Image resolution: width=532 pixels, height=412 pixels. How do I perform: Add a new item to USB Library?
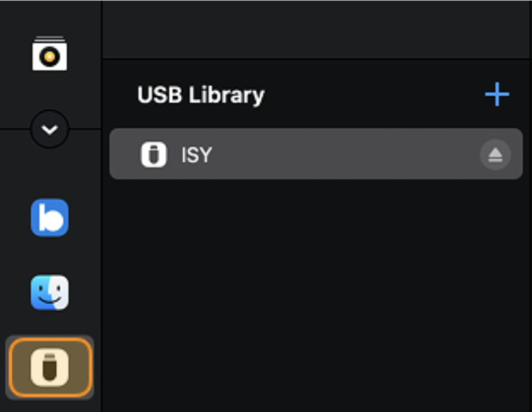point(497,95)
